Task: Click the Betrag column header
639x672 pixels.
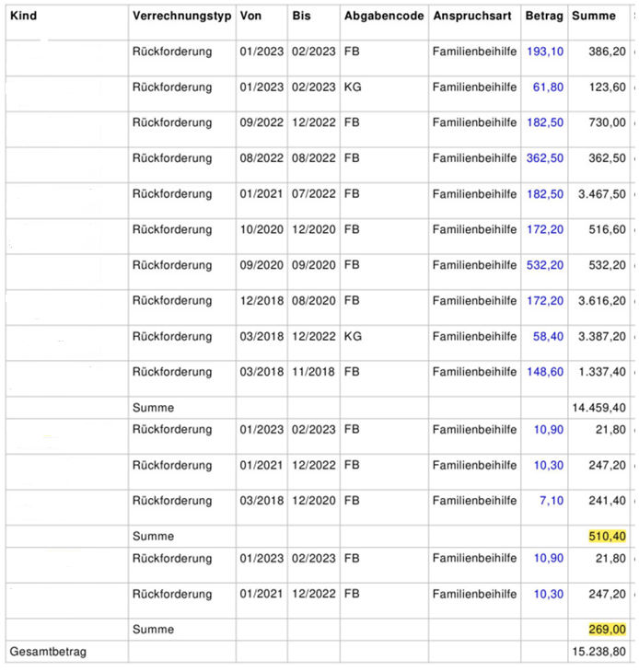Action: [x=543, y=17]
